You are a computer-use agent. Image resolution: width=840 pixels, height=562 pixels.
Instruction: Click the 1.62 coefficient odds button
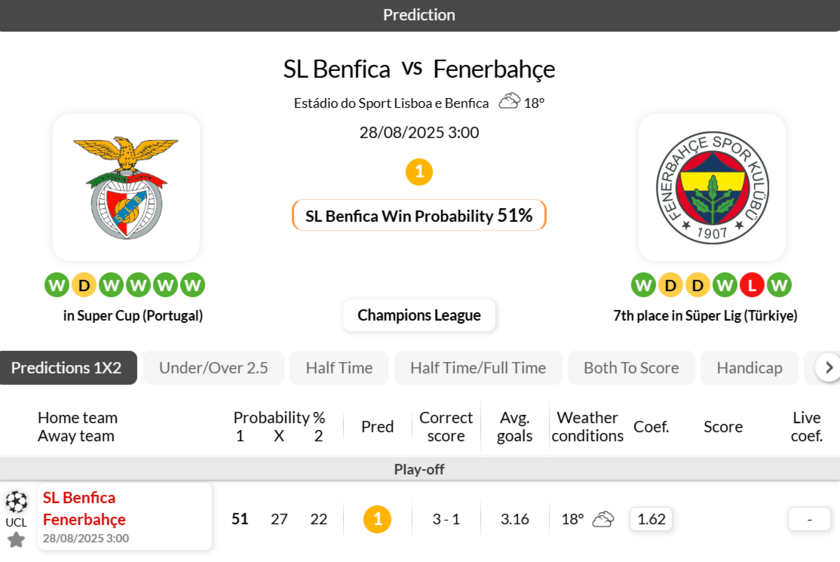651,519
